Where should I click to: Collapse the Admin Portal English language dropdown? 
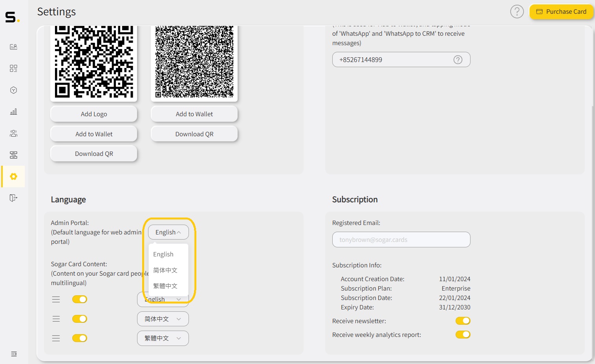pos(168,232)
